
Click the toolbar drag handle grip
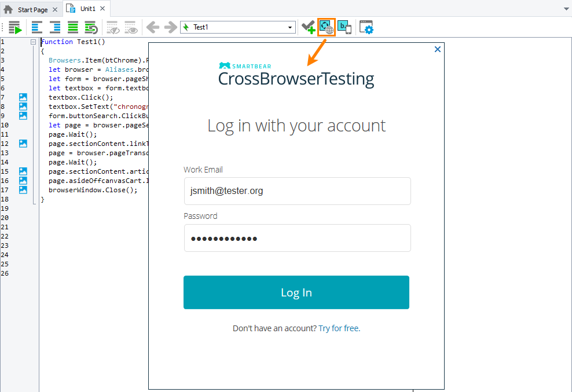(2, 27)
